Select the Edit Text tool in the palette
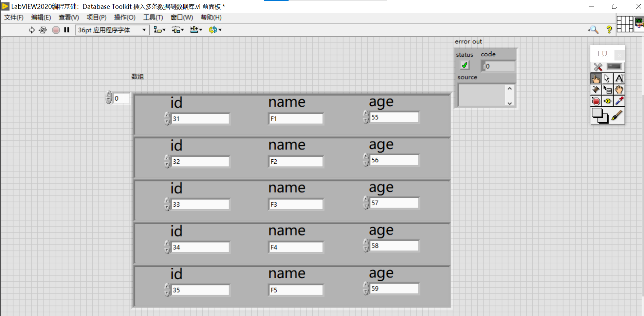644x316 pixels. (619, 78)
